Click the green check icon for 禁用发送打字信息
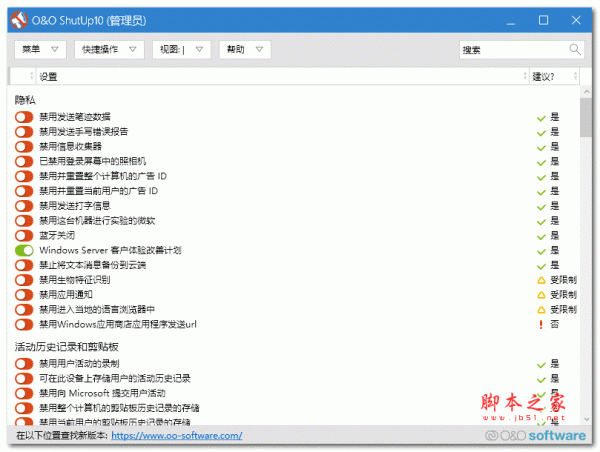The image size is (600, 452). pos(541,207)
